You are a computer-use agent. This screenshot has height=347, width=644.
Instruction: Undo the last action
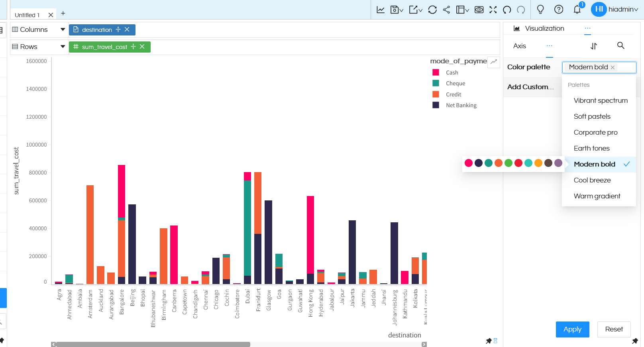[x=507, y=10]
